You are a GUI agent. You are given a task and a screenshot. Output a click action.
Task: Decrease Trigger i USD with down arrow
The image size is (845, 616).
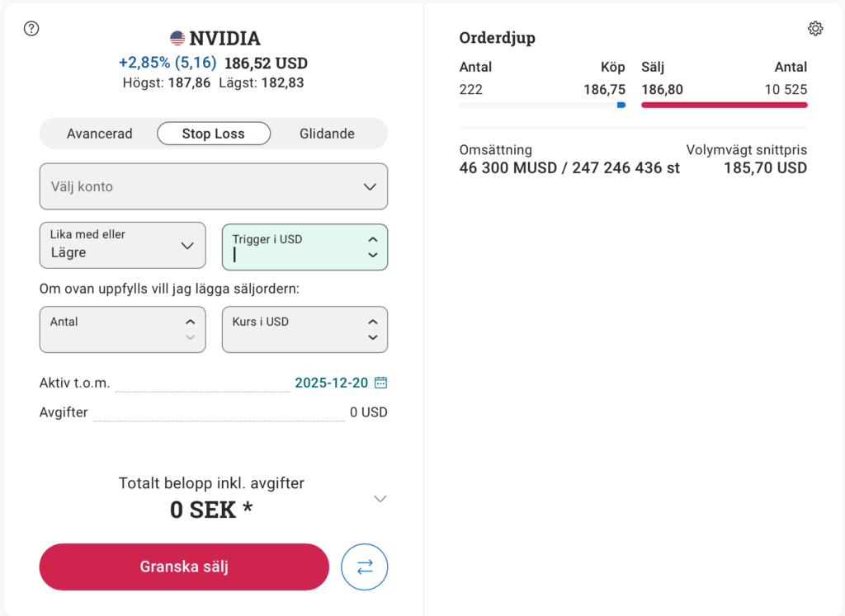(x=373, y=256)
